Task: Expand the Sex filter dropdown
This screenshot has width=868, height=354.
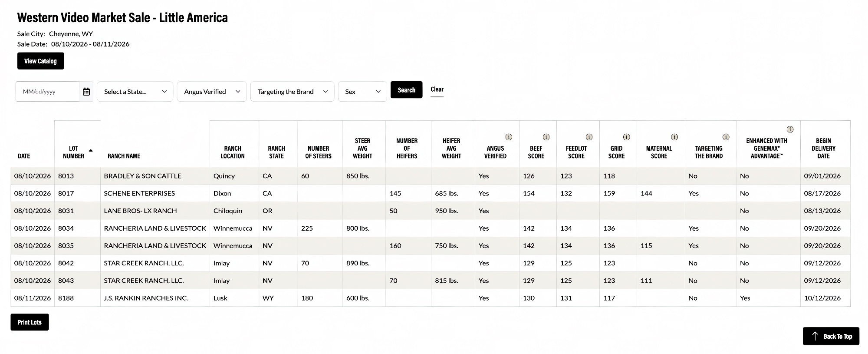Action: 362,92
